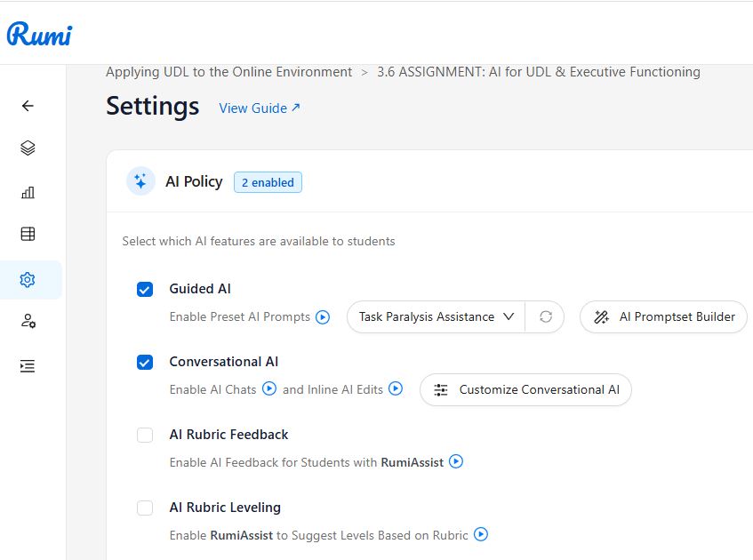This screenshot has height=560, width=753.
Task: Open the AI Promptset Builder
Action: (x=664, y=317)
